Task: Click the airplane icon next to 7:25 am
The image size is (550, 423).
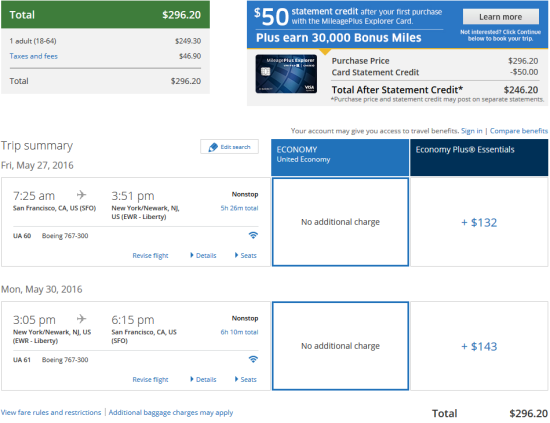Action: [x=81, y=194]
